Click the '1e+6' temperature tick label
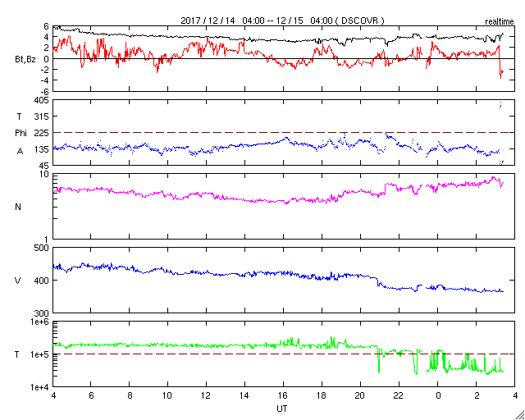The height and width of the screenshot is (420, 525). click(x=40, y=322)
